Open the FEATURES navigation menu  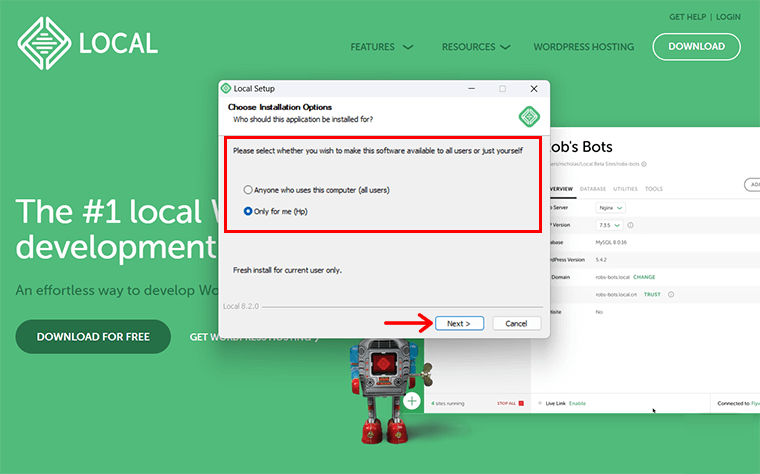click(x=382, y=47)
